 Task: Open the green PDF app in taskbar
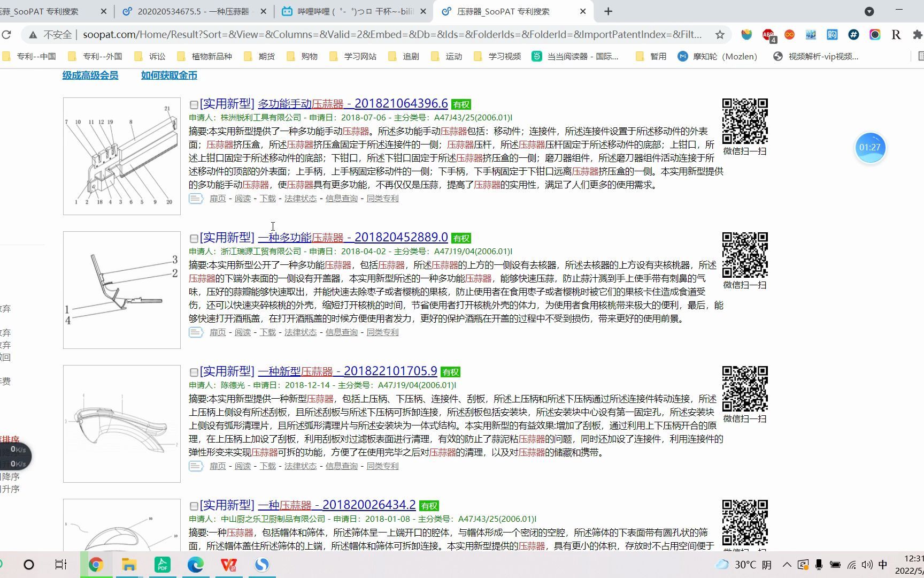162,565
